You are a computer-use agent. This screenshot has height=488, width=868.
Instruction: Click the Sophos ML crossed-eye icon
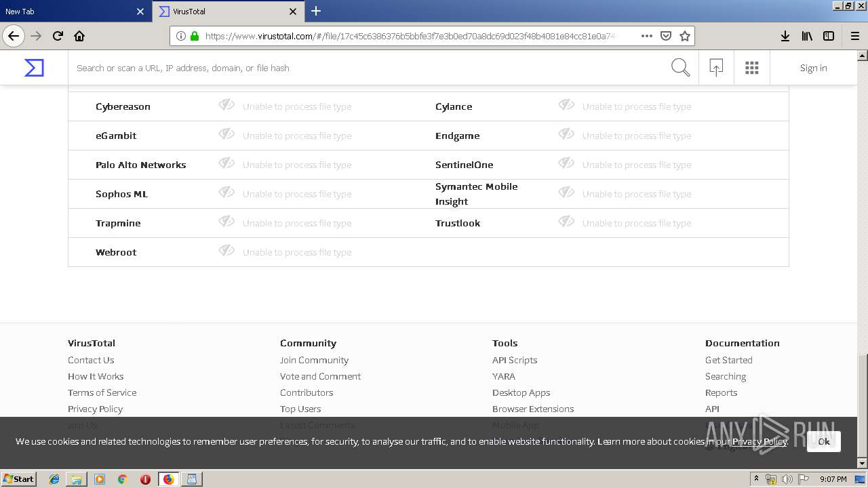click(x=226, y=192)
